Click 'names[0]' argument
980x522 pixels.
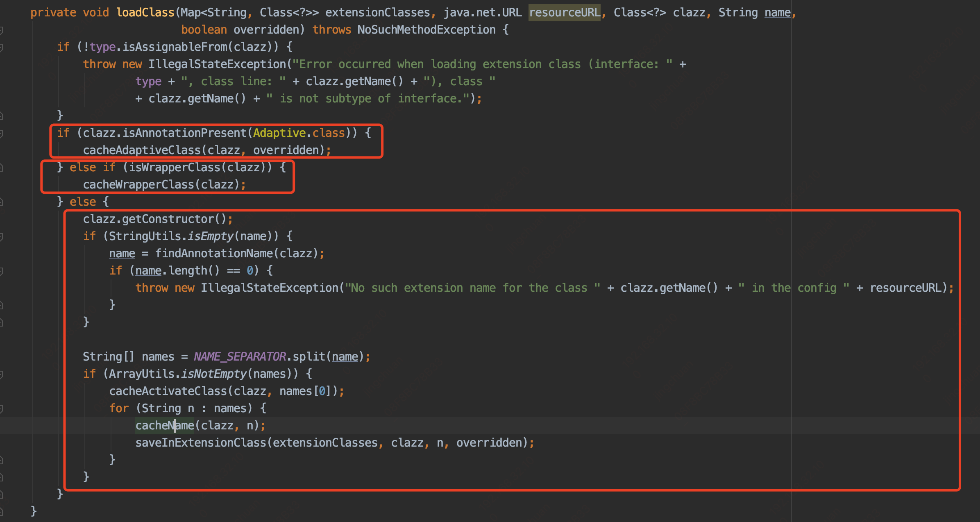(306, 391)
